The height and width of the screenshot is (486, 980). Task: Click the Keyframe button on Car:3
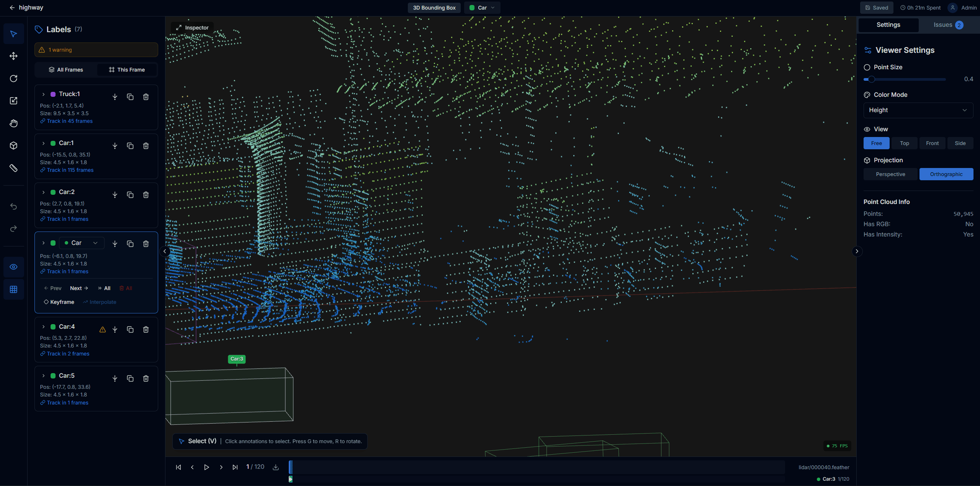click(59, 302)
